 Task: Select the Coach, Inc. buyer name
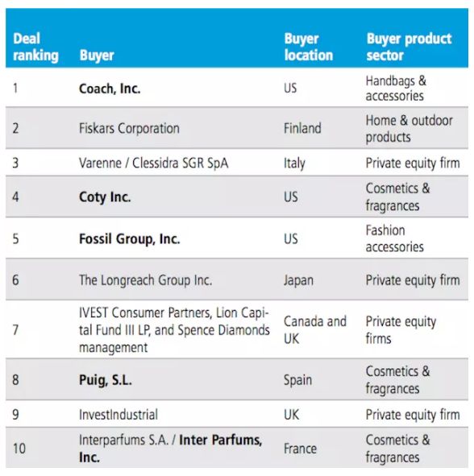pos(110,89)
